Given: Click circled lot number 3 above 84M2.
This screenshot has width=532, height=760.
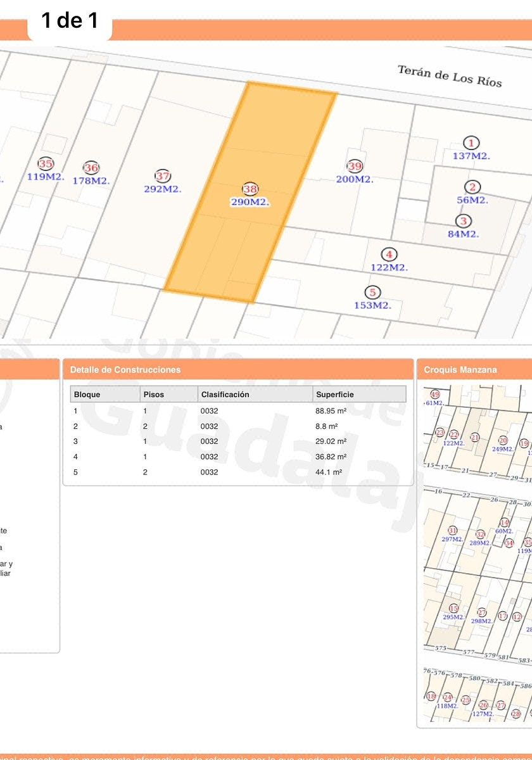Looking at the screenshot, I should (x=463, y=221).
